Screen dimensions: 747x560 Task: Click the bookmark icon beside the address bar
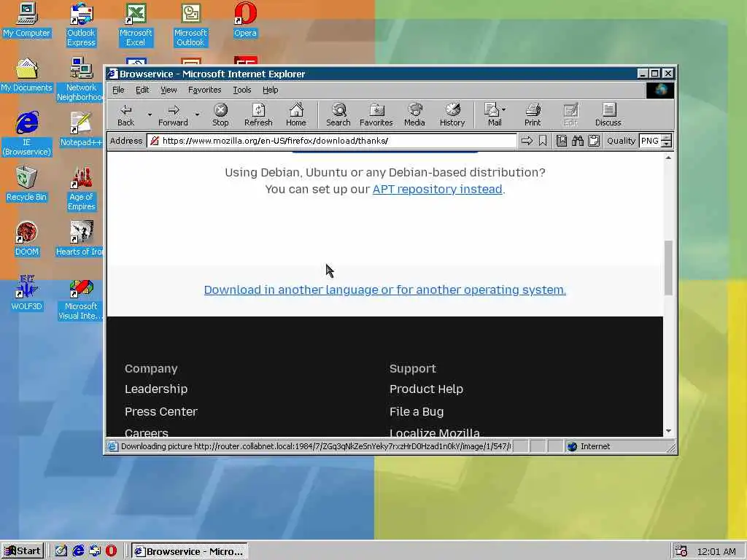point(543,141)
